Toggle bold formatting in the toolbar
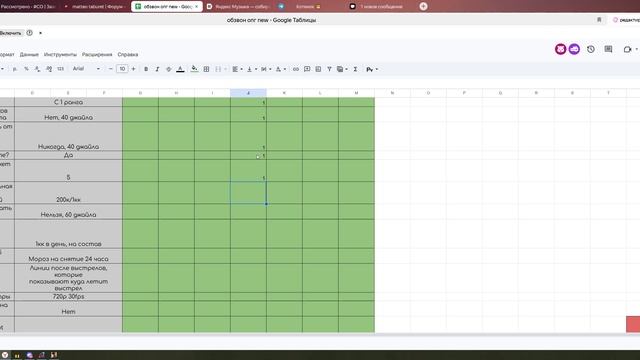The width and height of the screenshot is (640, 360). click(x=146, y=69)
